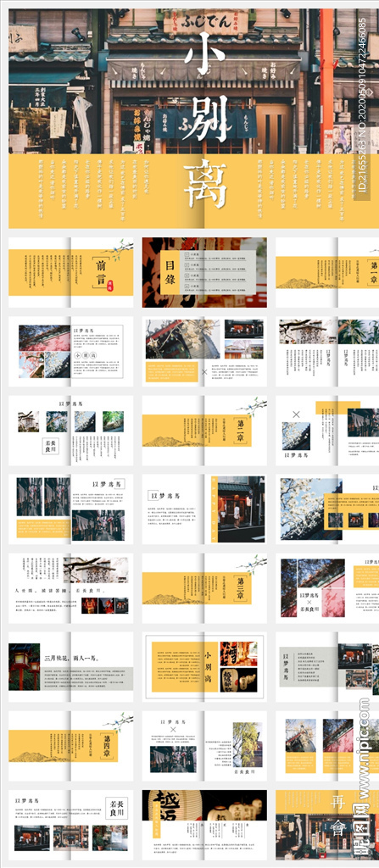This screenshot has height=868, width=379.
Task: Select the slide with alley photos and yellow footer strip
Action: [x=71, y=509]
